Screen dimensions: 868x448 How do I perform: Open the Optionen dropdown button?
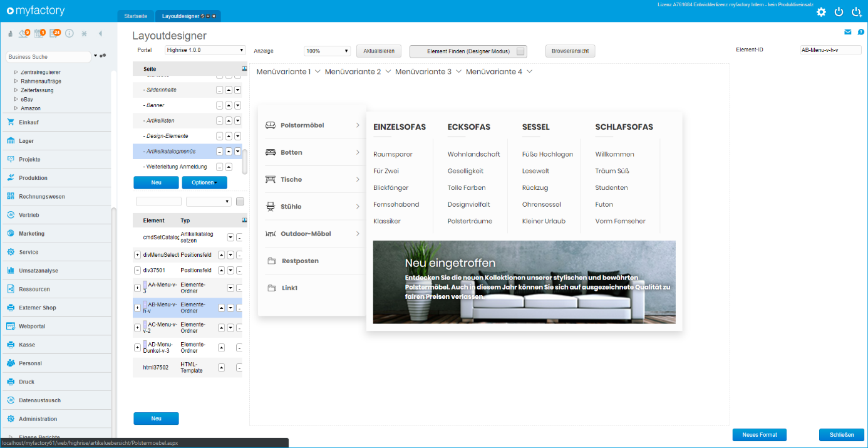pos(205,182)
